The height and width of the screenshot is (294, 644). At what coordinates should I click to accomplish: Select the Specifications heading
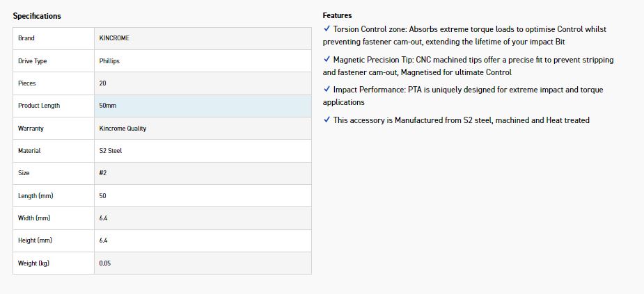tap(37, 15)
